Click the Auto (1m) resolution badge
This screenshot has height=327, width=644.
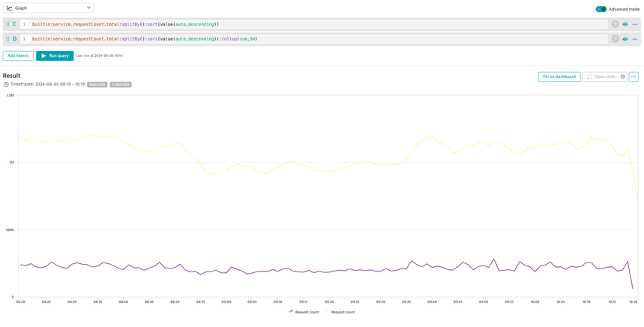(x=97, y=85)
